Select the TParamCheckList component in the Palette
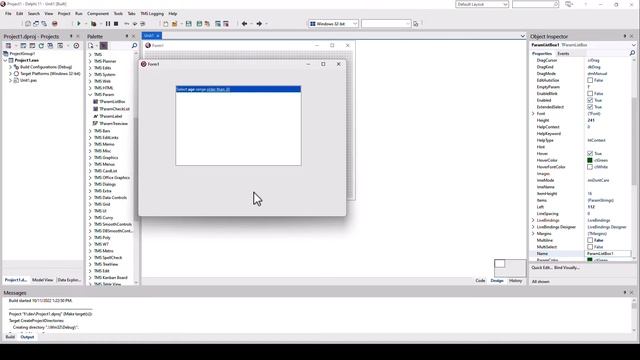 114,109
